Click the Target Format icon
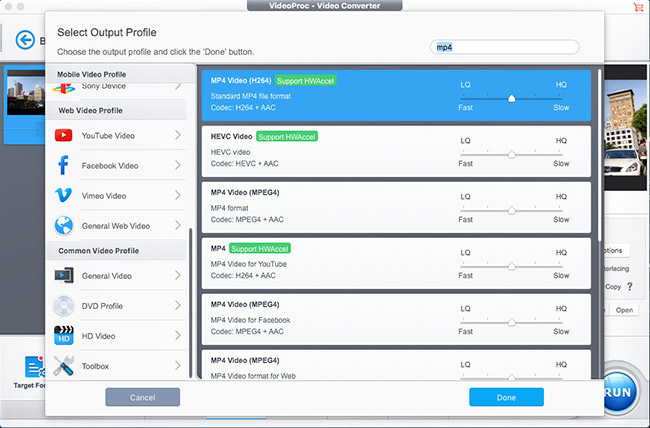The height and width of the screenshot is (428, 650). point(34,367)
